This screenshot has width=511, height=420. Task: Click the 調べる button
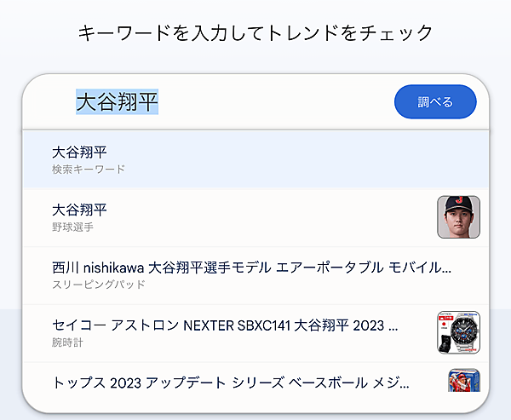point(435,102)
